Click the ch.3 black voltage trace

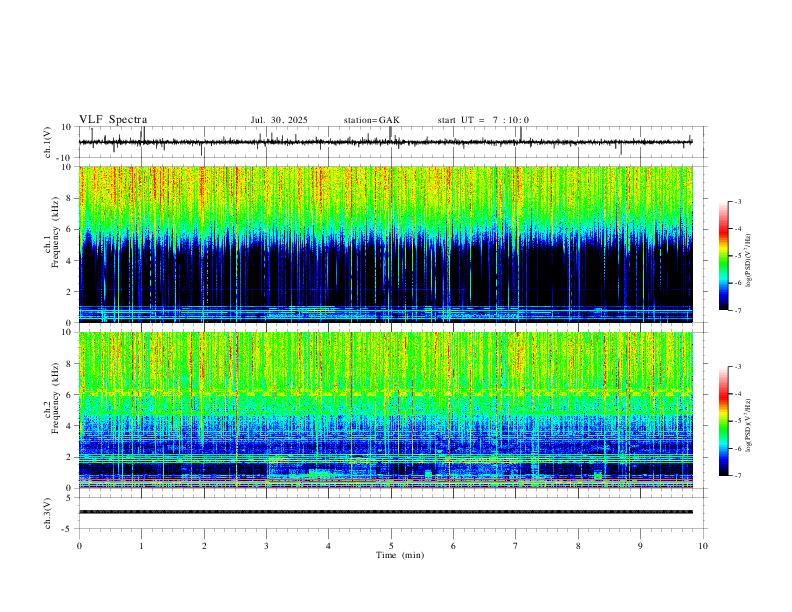coord(385,512)
